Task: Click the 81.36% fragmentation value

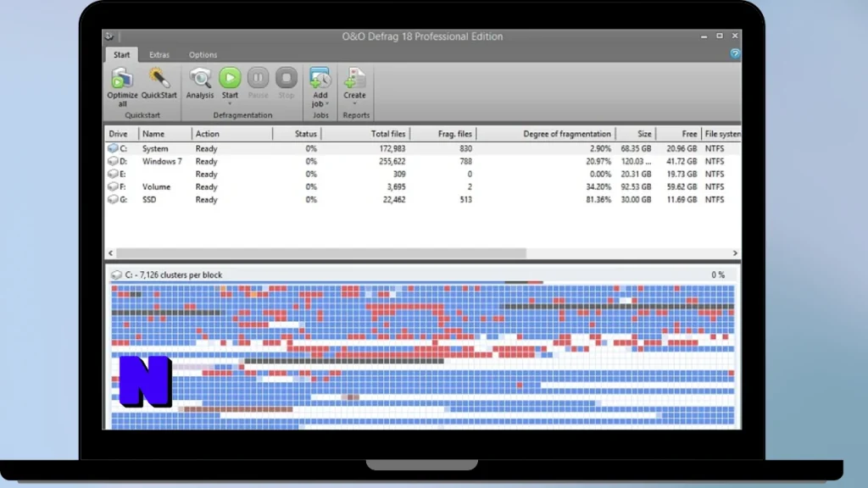Action: [598, 199]
